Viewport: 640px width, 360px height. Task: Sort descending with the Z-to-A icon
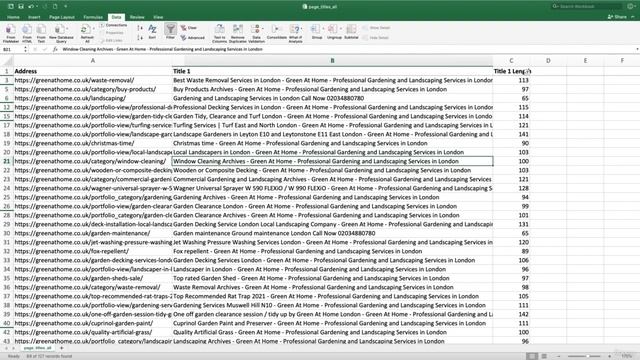140,38
